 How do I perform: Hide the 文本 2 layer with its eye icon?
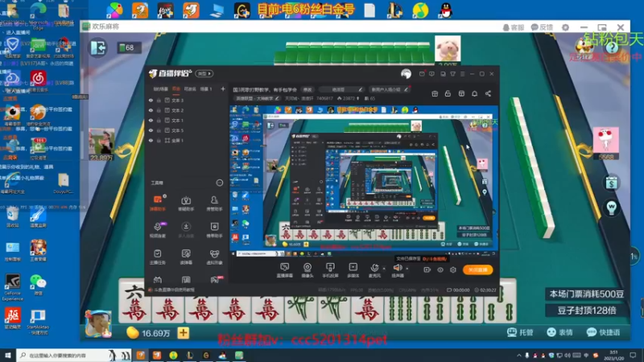tap(151, 110)
